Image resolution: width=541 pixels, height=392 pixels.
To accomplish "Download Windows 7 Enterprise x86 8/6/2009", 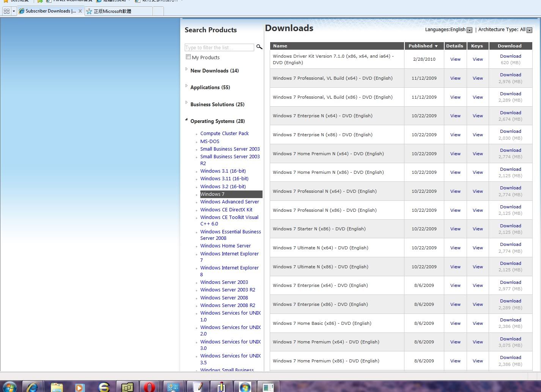I will [510, 301].
